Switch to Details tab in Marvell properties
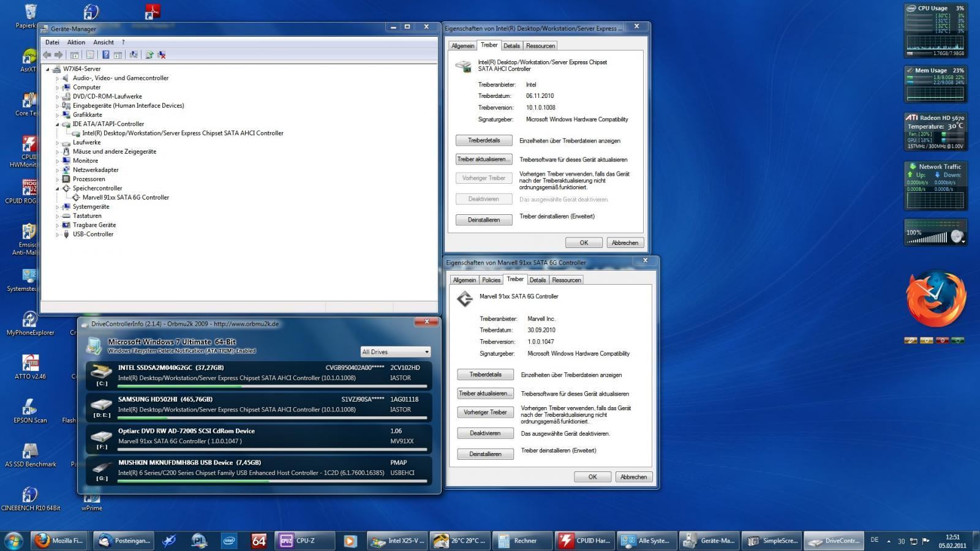Viewport: 980px width, 551px height. pyautogui.click(x=538, y=280)
